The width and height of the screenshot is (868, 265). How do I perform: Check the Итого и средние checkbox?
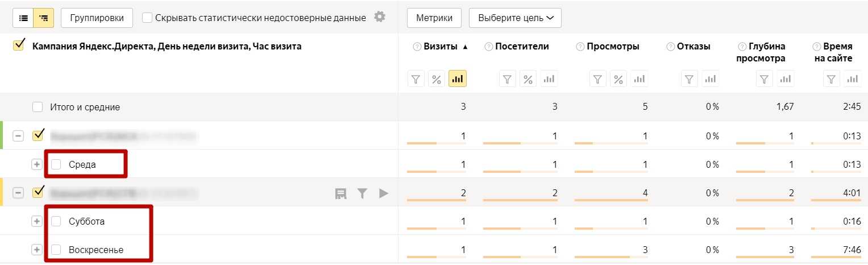(38, 107)
